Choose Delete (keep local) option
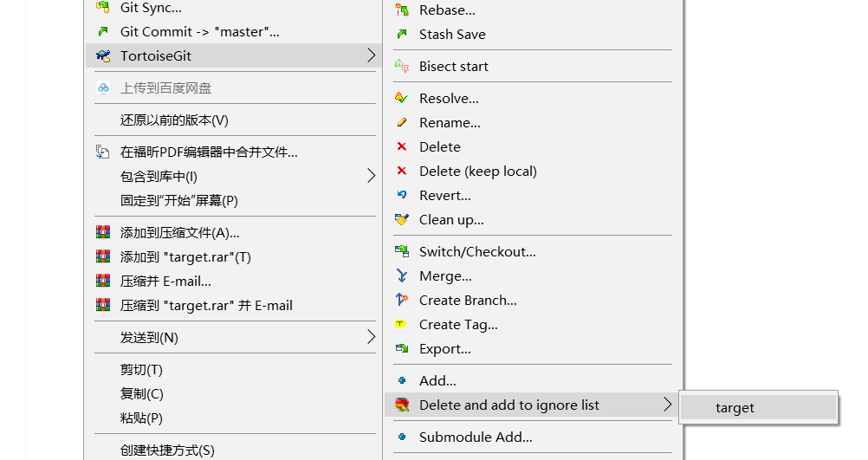Screen dimensions: 868x460 477,172
